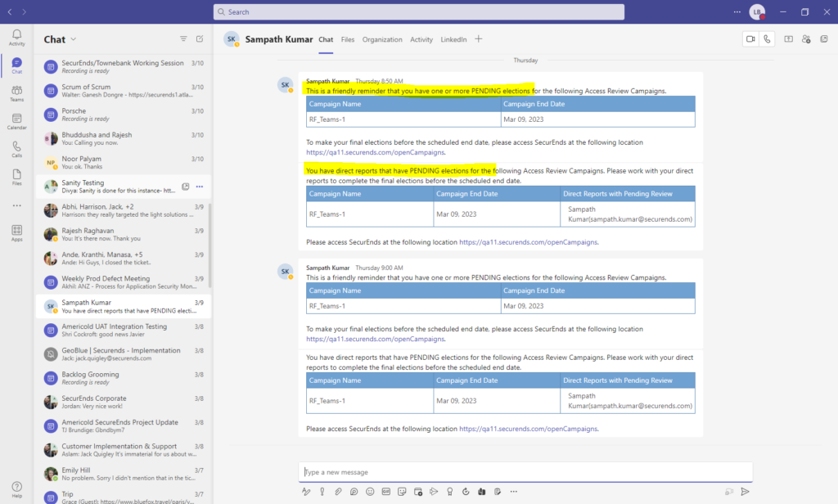Start a video call with Sampath Kumar
Viewport: 838px width, 504px height.
coord(751,39)
